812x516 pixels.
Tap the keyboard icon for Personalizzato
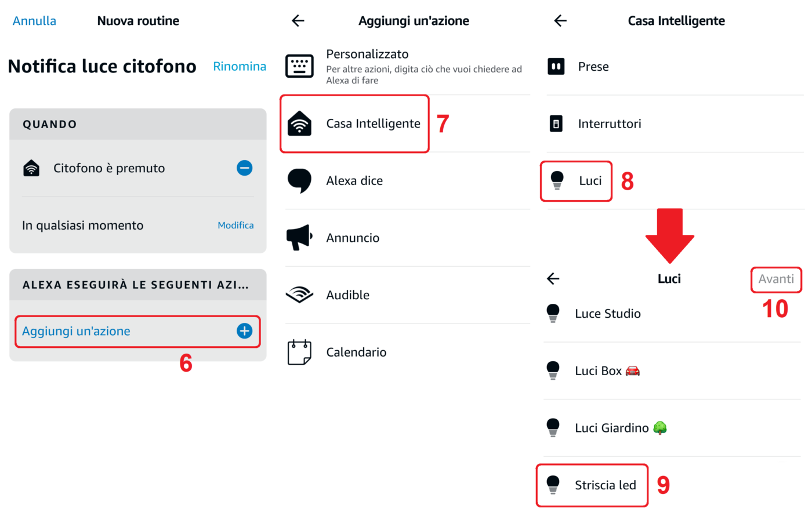coord(299,66)
